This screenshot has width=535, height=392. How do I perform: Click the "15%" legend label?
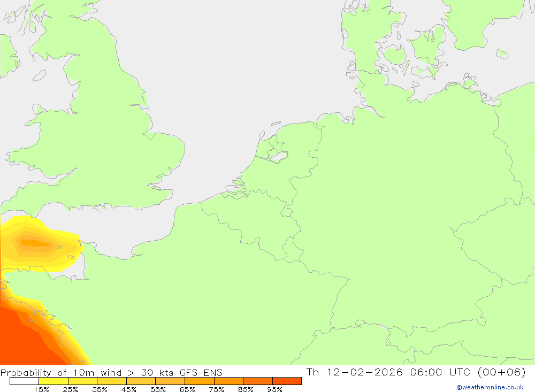tap(41, 389)
